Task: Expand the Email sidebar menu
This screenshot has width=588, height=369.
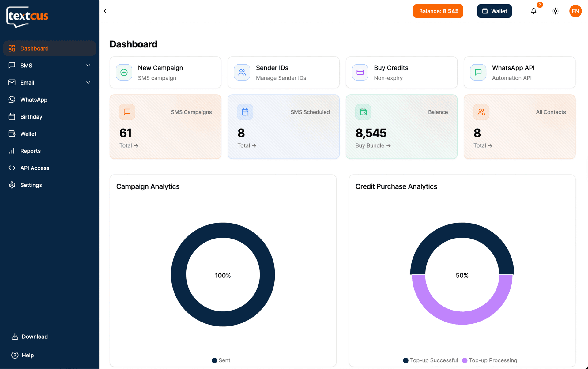Action: pyautogui.click(x=88, y=82)
